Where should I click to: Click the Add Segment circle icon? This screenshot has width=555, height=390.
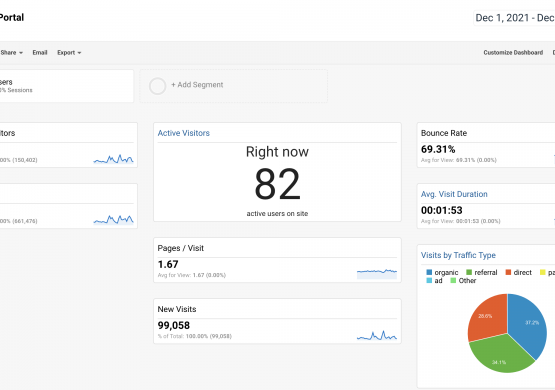[157, 86]
